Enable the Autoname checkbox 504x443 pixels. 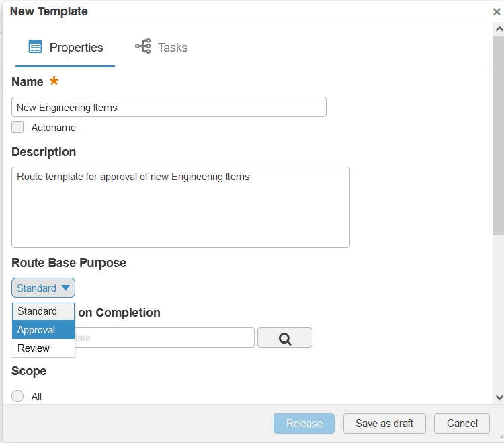point(17,127)
